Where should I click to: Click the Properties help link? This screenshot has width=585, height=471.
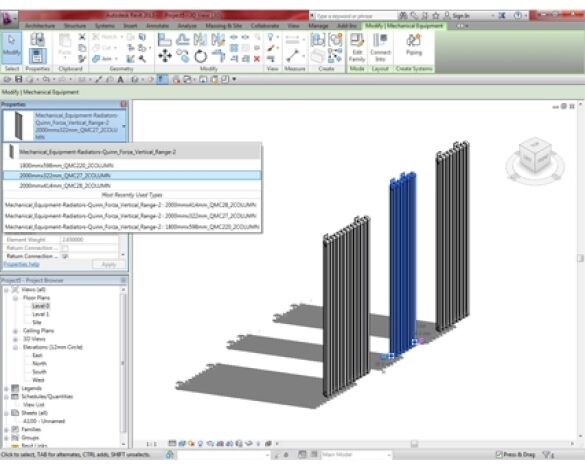click(22, 264)
